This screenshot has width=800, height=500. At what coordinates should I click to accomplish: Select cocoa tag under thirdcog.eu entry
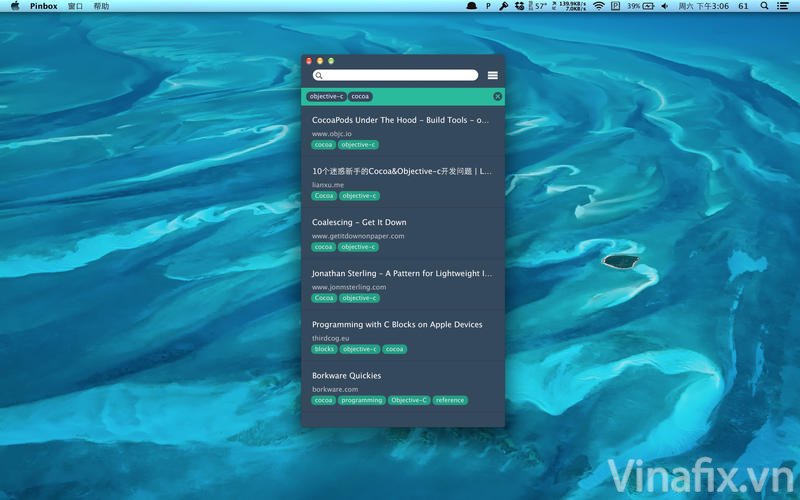tap(394, 349)
